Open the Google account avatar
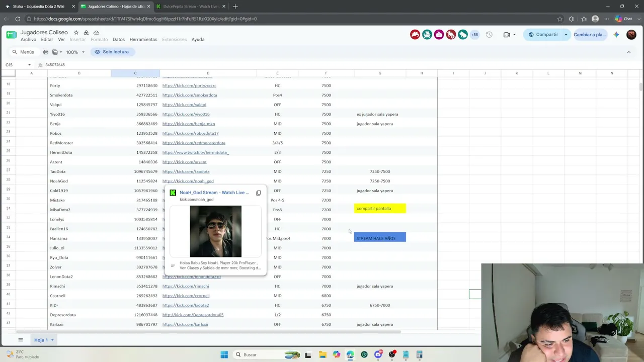 pyautogui.click(x=631, y=35)
